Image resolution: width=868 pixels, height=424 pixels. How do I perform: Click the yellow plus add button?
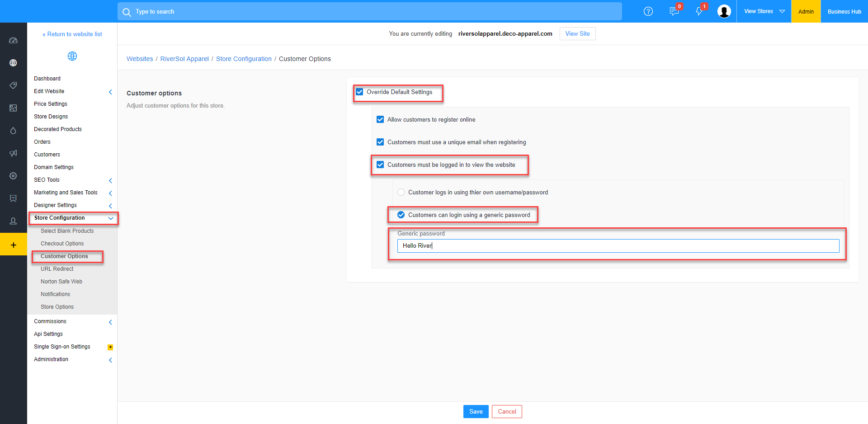click(14, 245)
